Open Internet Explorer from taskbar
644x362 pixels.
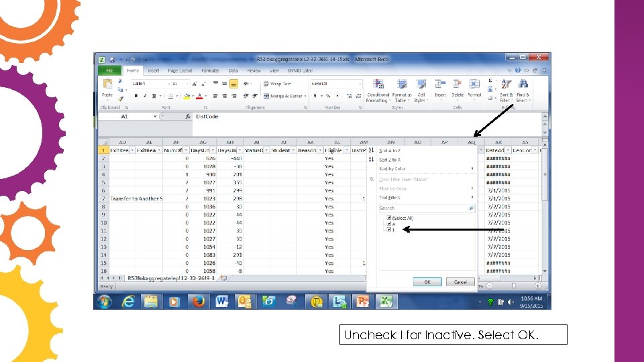(128, 302)
